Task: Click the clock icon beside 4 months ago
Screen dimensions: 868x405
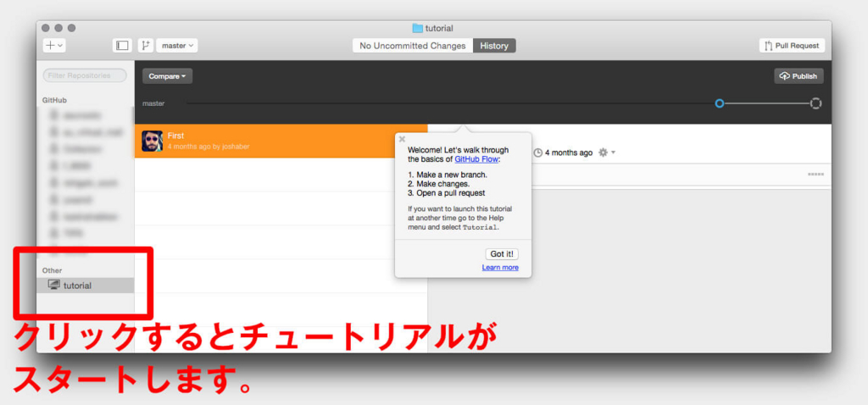Action: tap(538, 153)
